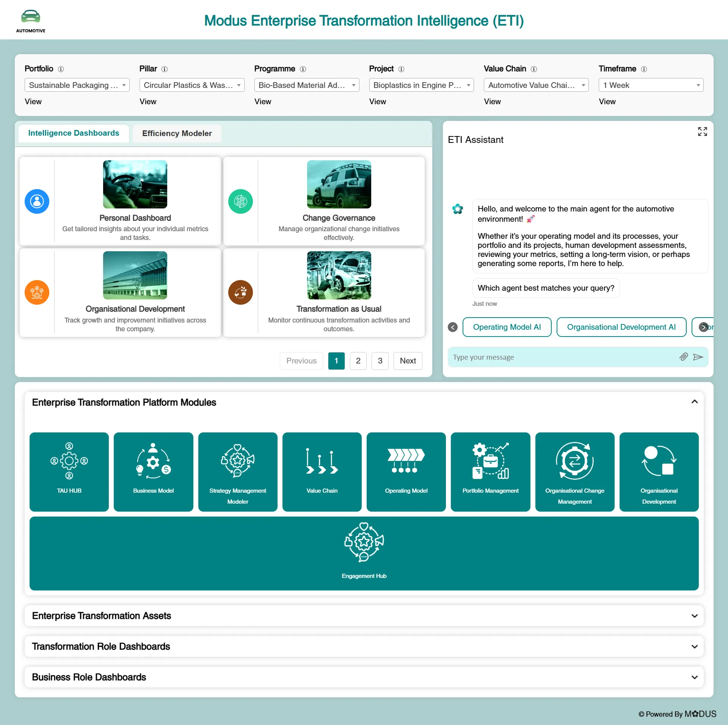The width and height of the screenshot is (728, 725).
Task: Click the Pillar info icon
Action: (165, 69)
